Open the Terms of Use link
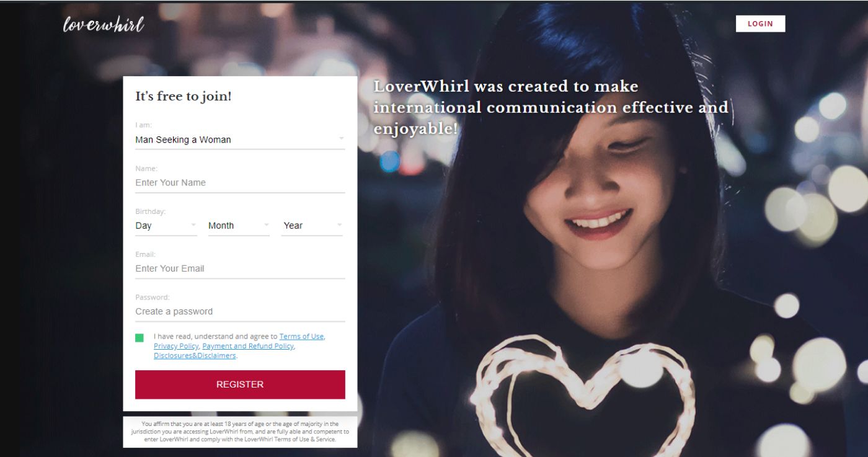 [301, 337]
